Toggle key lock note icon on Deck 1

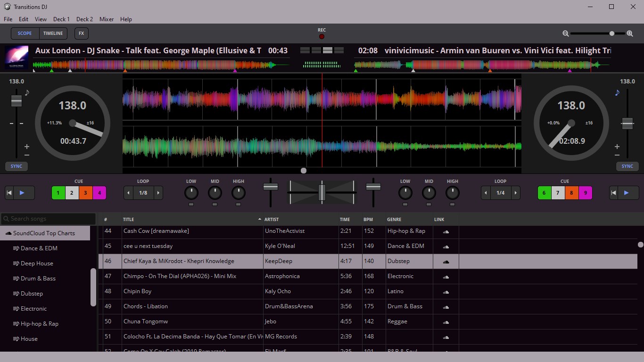pos(27,93)
